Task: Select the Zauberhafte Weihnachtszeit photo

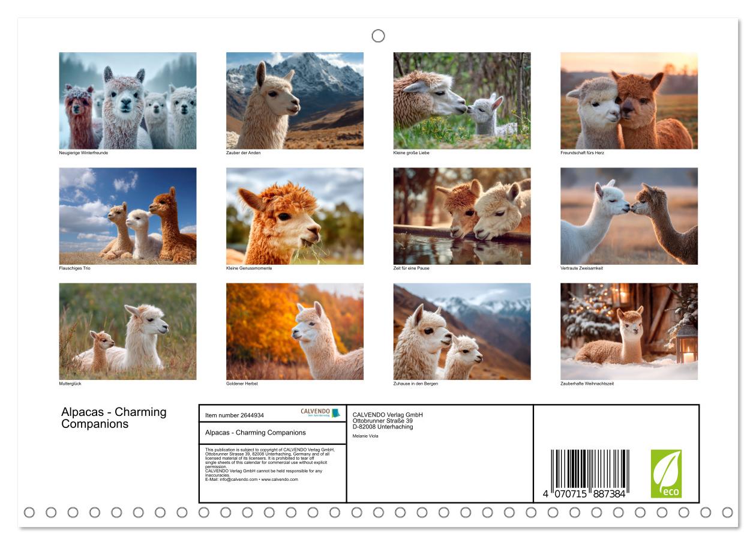Action: coord(629,331)
